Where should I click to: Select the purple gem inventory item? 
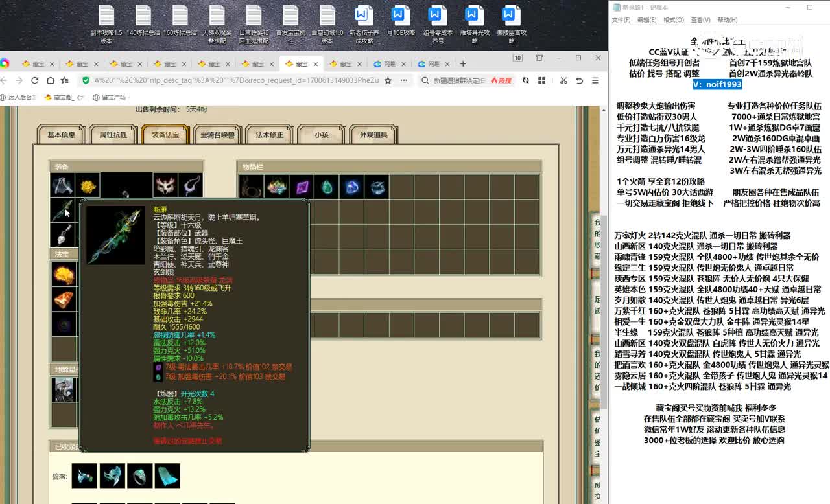point(302,187)
